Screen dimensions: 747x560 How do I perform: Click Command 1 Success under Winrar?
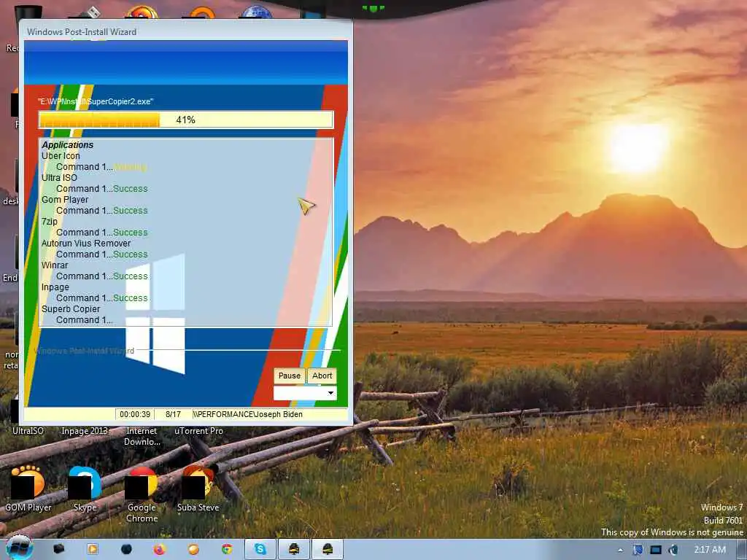pos(102,276)
